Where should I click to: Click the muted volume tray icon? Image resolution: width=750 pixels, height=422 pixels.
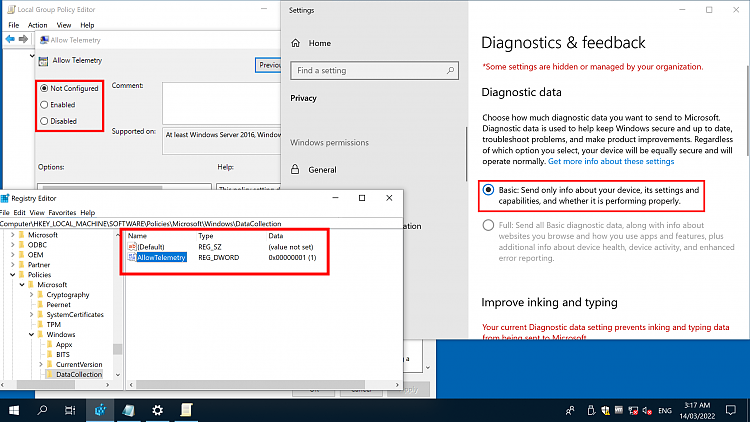coord(647,411)
